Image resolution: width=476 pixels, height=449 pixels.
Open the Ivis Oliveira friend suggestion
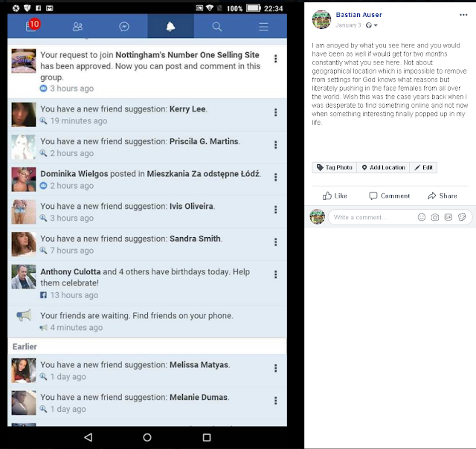147,212
